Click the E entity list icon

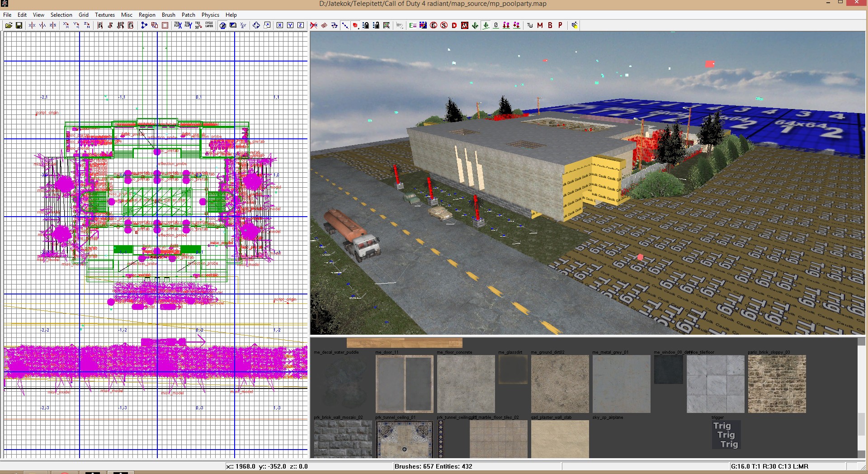(x=413, y=25)
